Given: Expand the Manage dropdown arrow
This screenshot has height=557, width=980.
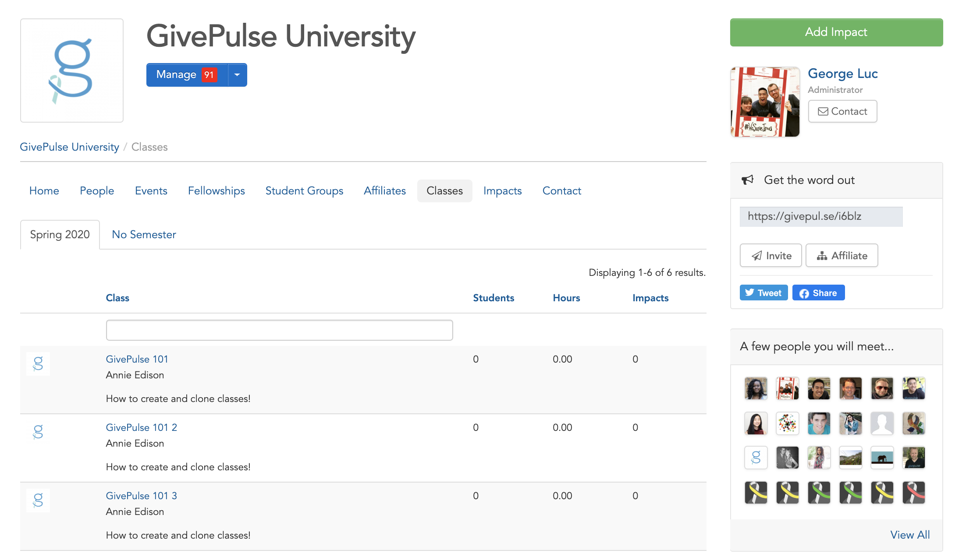Looking at the screenshot, I should tap(238, 75).
